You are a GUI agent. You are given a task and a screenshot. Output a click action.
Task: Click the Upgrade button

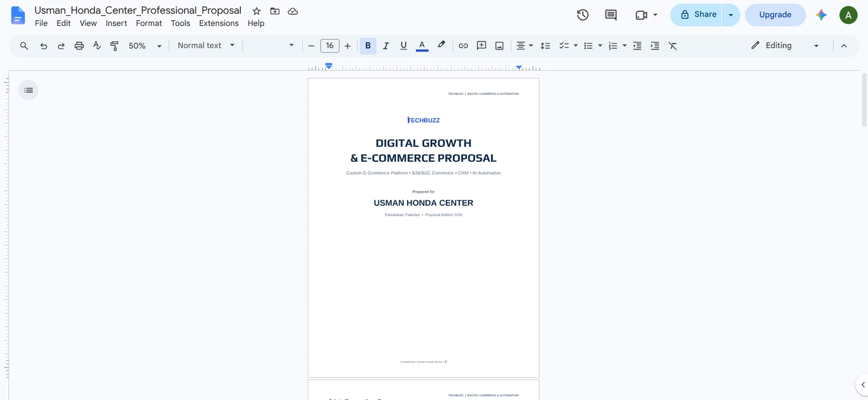[775, 15]
